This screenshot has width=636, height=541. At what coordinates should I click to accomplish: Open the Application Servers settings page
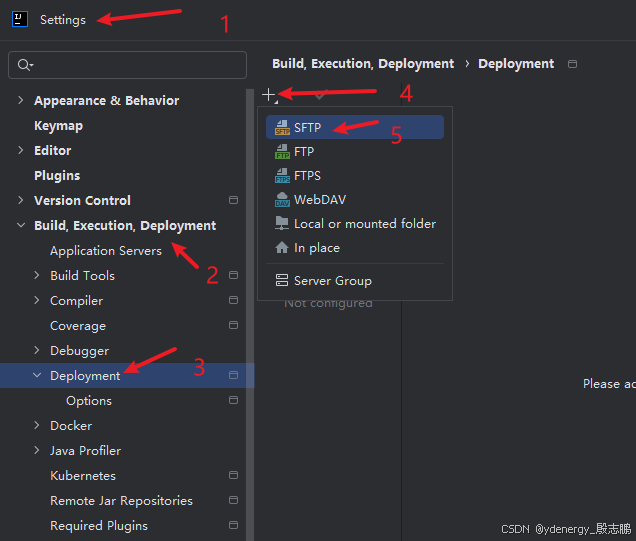point(105,251)
